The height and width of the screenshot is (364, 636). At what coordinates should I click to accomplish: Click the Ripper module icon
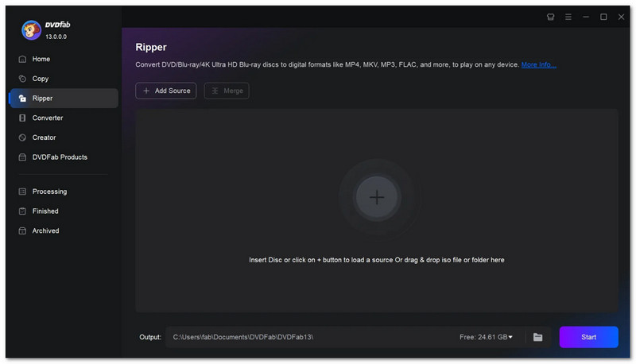click(22, 98)
